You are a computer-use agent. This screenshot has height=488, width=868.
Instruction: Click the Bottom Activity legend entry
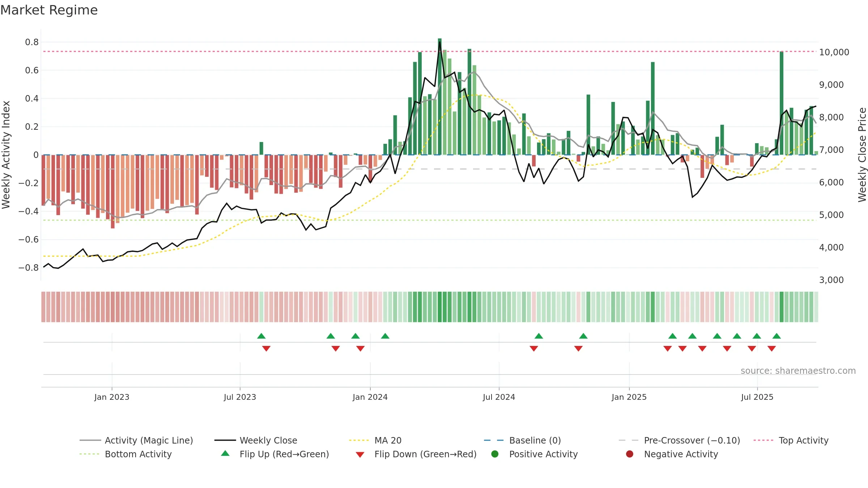point(125,454)
